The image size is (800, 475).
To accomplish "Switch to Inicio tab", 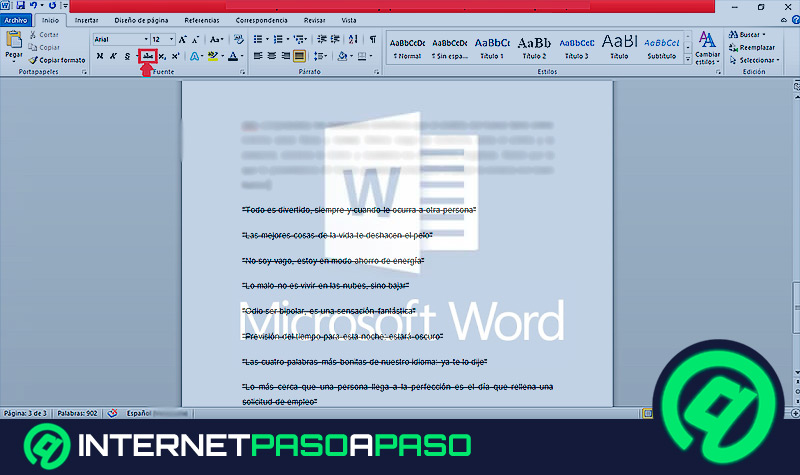I will (50, 20).
